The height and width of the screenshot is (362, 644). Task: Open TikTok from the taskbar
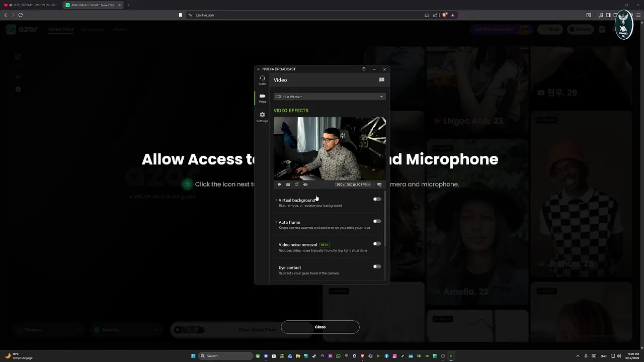(403, 356)
